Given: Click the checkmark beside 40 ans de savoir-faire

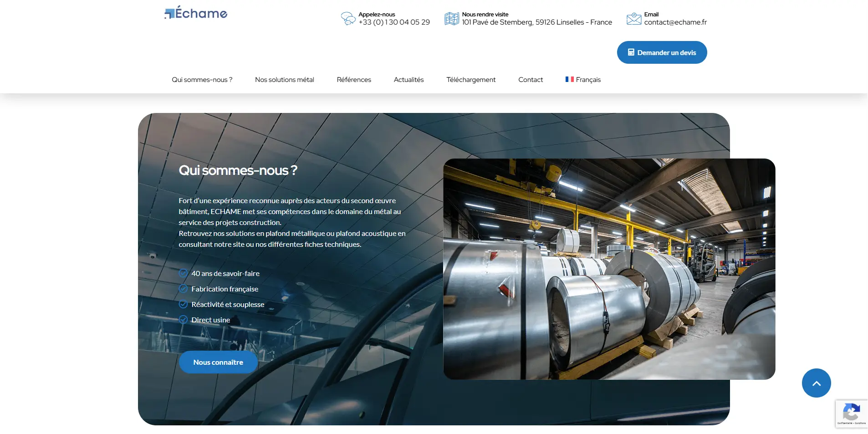Looking at the screenshot, I should (183, 273).
